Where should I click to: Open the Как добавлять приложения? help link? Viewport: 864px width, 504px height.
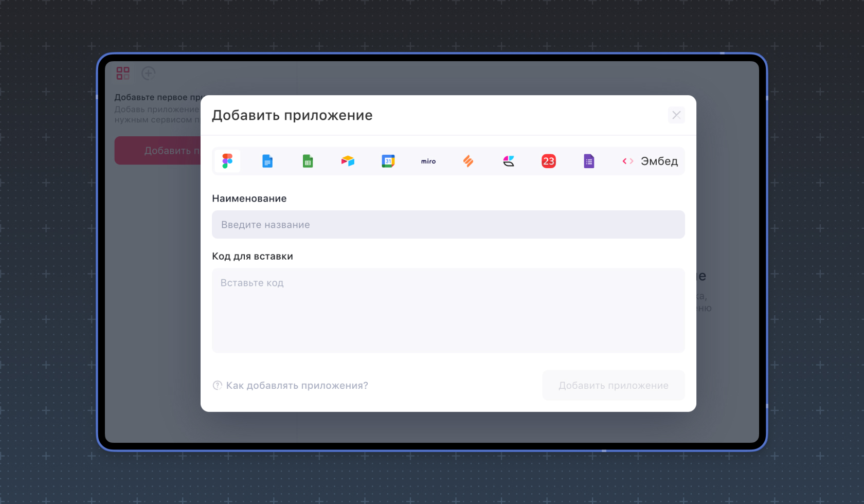297,386
